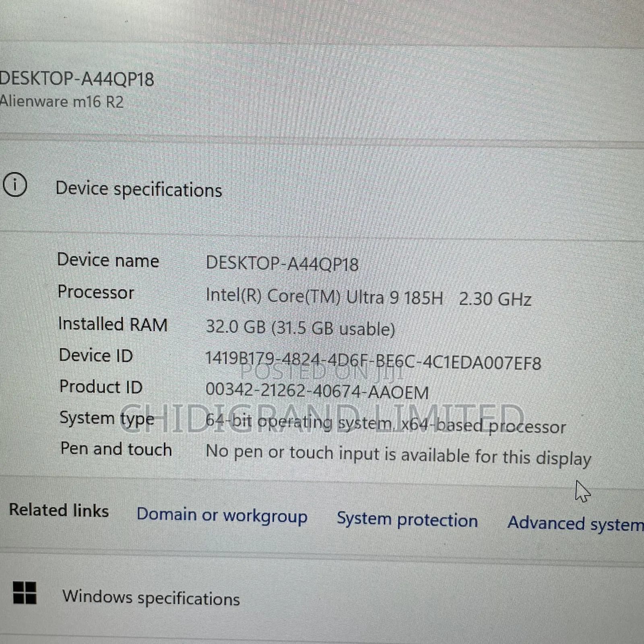
Task: Select the Product ID label
Action: 101,387
